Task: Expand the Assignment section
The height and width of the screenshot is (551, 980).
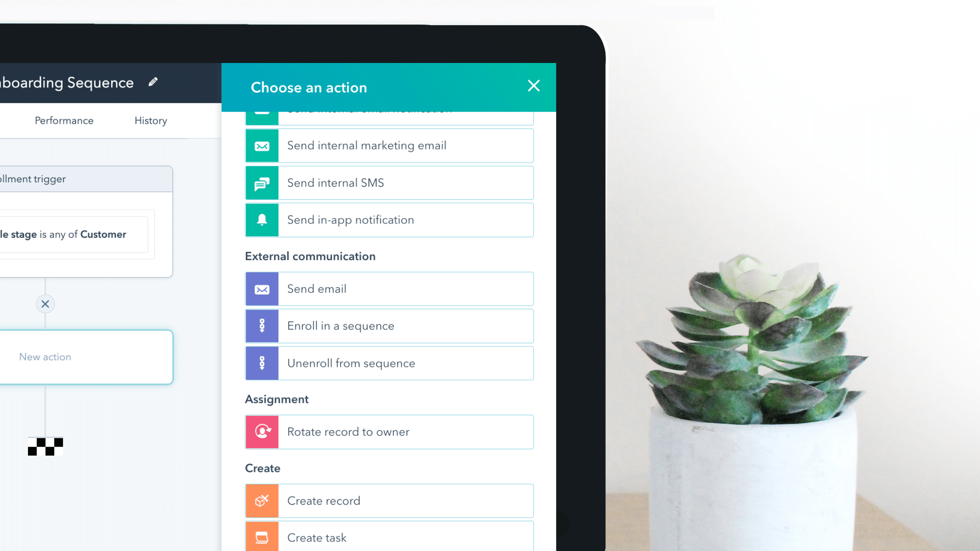Action: pos(276,399)
